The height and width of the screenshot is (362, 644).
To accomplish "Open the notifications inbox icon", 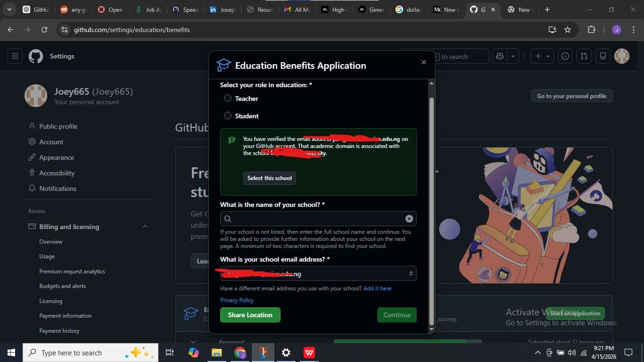I will coord(603,56).
